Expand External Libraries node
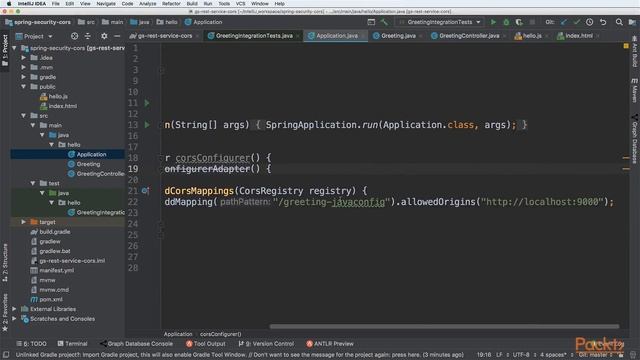The image size is (640, 360). [x=14, y=309]
